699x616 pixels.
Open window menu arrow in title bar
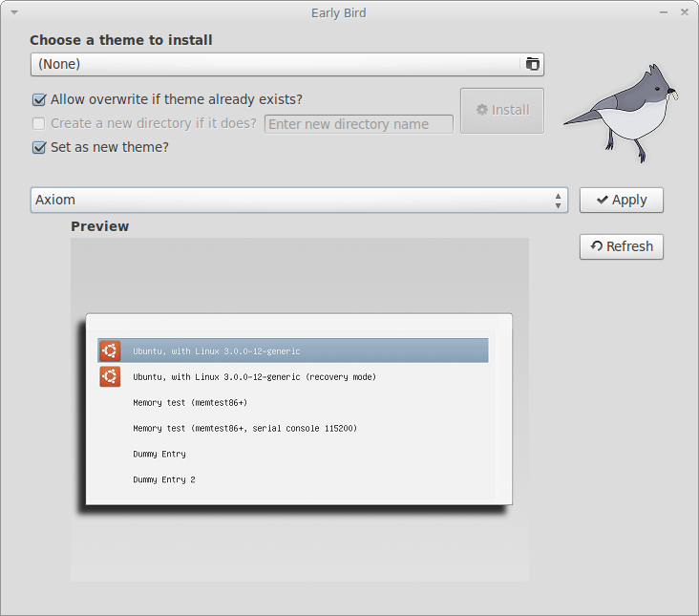(14, 13)
